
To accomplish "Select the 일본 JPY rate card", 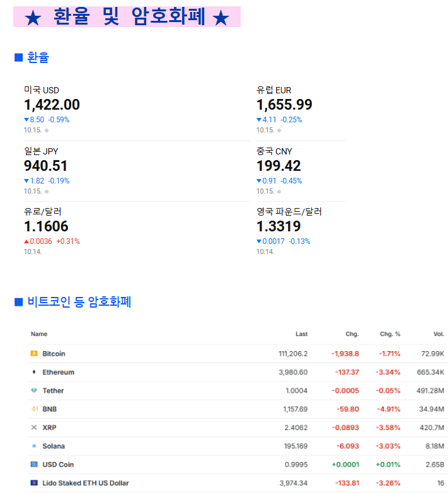I will pyautogui.click(x=46, y=166).
